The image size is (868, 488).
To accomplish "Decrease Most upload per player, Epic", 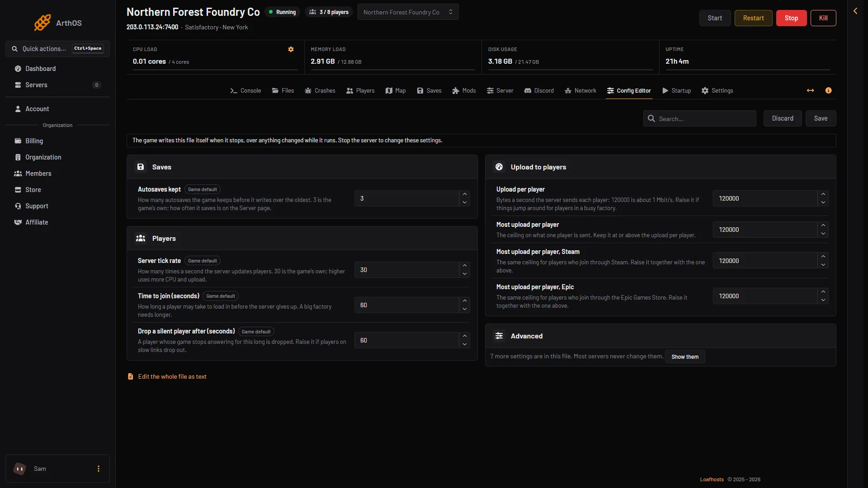I will tap(823, 300).
